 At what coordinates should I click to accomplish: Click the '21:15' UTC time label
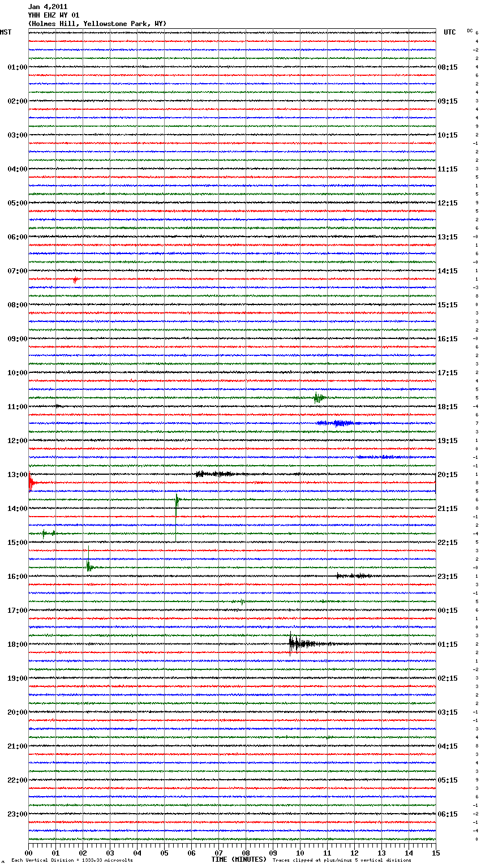coord(448,509)
